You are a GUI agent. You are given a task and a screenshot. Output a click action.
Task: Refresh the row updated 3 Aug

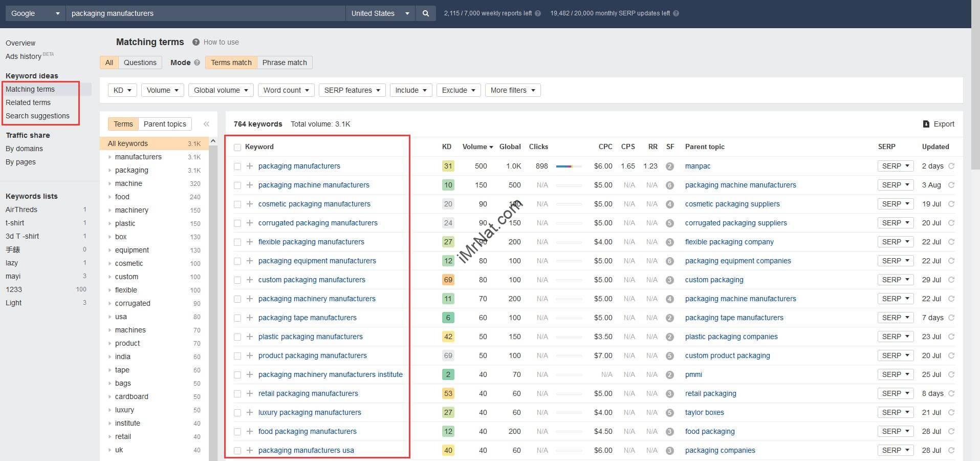(951, 185)
